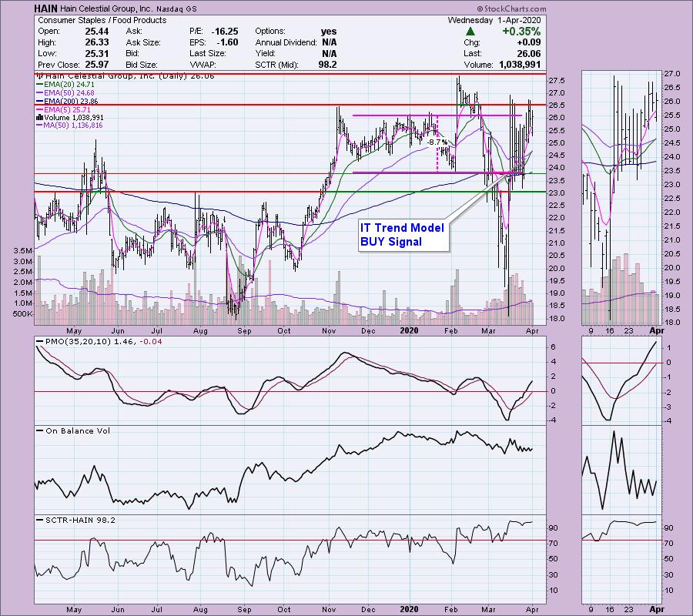Select the Consumer Staples / Food Products sector text
This screenshot has height=616, width=693.
tap(102, 20)
